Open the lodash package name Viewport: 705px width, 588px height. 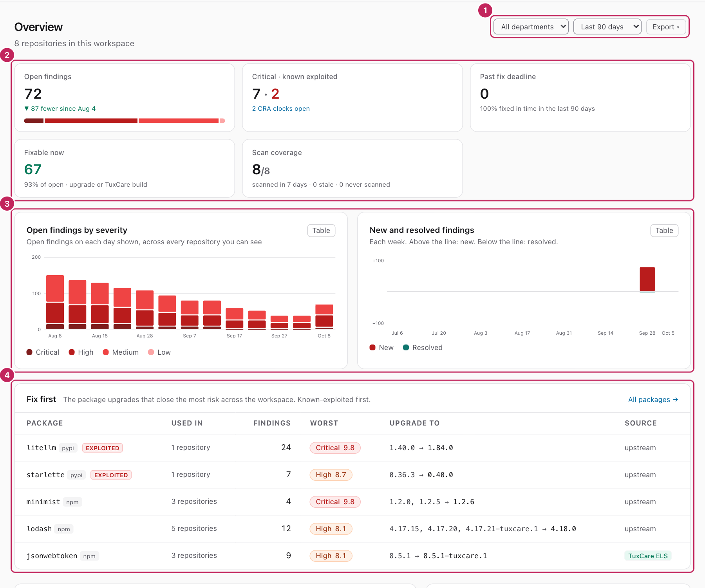39,528
